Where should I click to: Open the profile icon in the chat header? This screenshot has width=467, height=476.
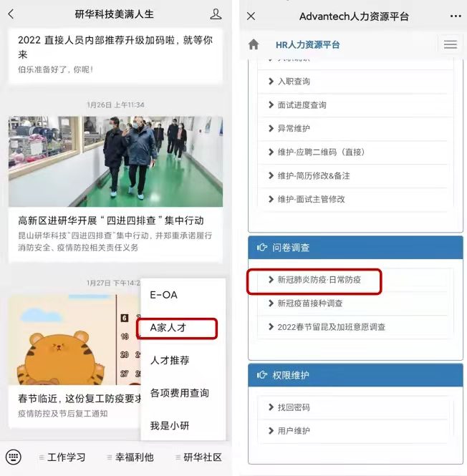(216, 14)
